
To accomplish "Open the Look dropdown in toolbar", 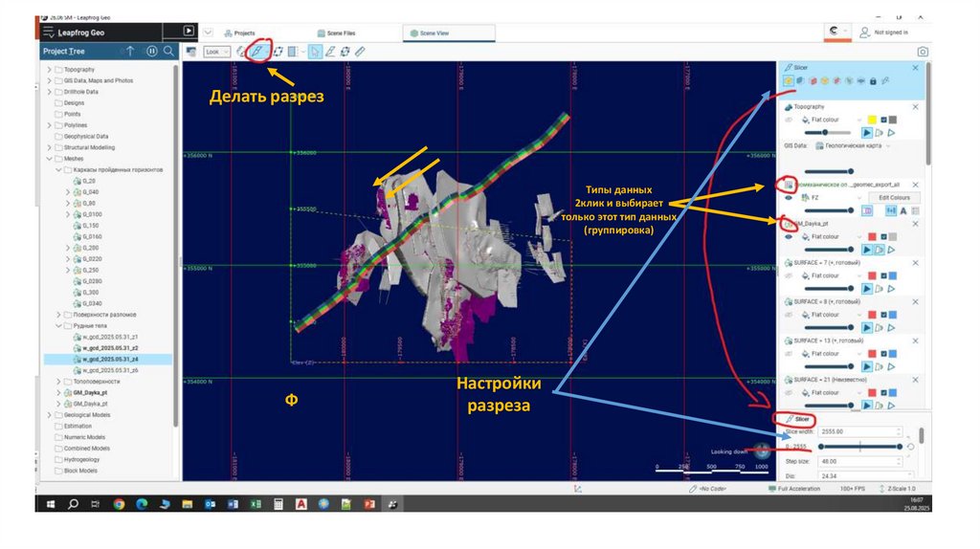I will click(x=217, y=52).
